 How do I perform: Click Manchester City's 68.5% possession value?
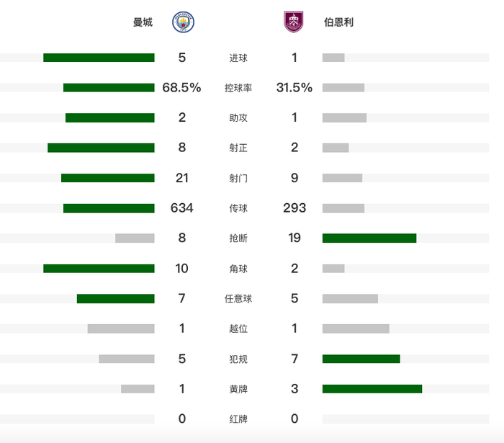(182, 88)
